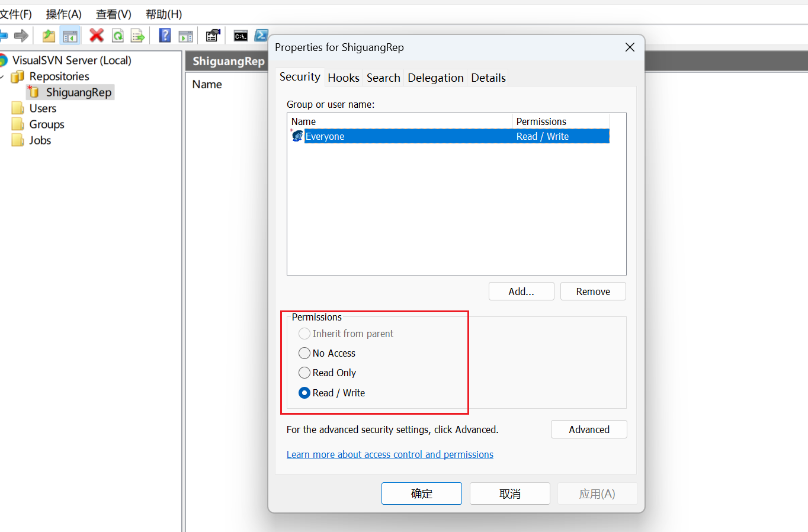This screenshot has width=808, height=532.
Task: Open Help with the blue question mark icon
Action: (x=165, y=36)
